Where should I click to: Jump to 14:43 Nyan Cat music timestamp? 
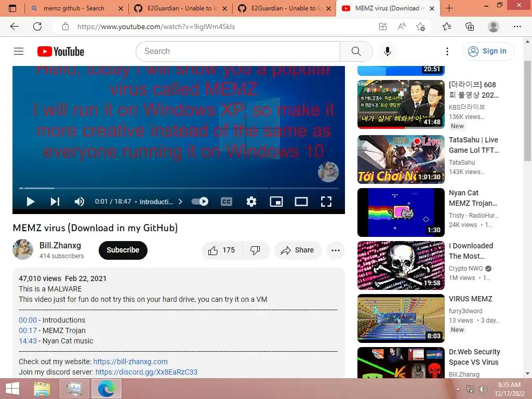pyautogui.click(x=28, y=341)
